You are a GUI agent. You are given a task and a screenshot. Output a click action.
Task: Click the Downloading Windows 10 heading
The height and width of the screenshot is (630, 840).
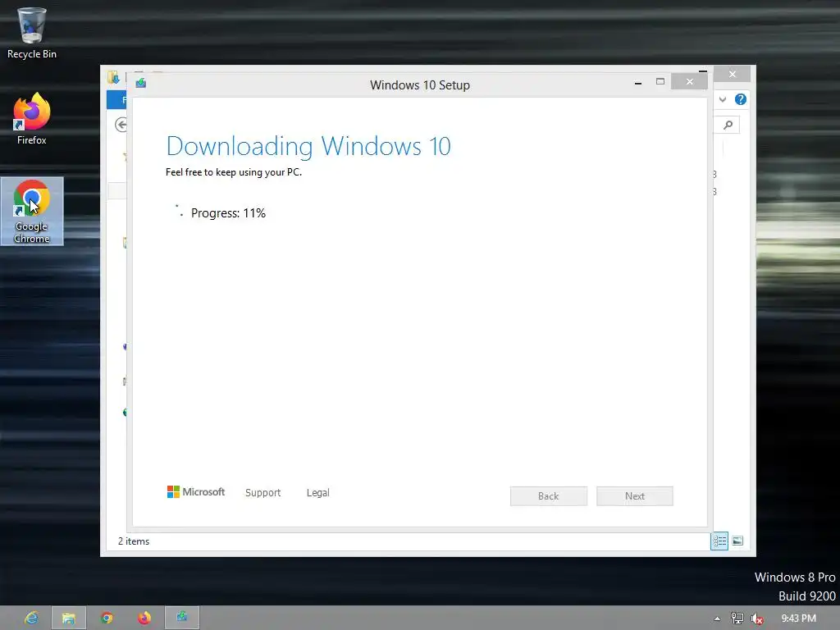[308, 146]
